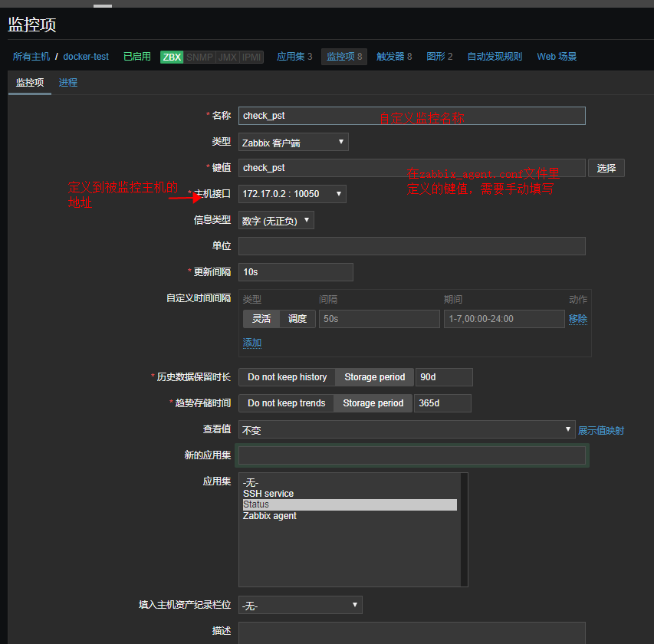The image size is (654, 644).
Task: Choose Do not keep history option
Action: (x=287, y=377)
